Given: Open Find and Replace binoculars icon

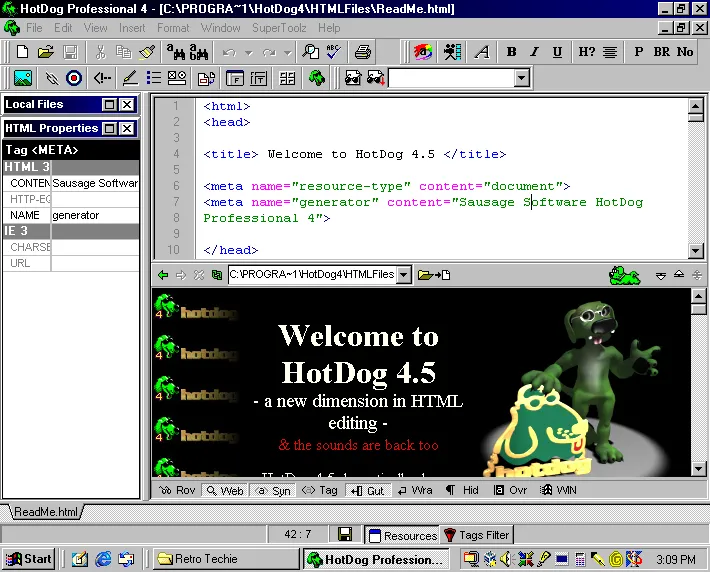Looking at the screenshot, I should pyautogui.click(x=199, y=52).
